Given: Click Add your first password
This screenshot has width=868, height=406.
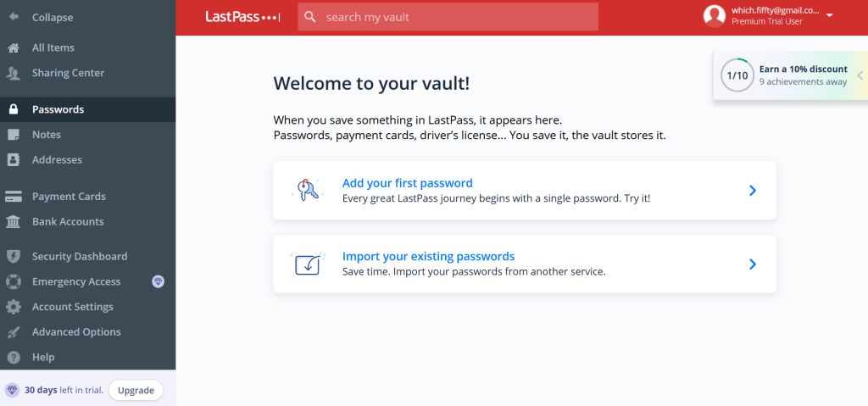Looking at the screenshot, I should pyautogui.click(x=407, y=183).
